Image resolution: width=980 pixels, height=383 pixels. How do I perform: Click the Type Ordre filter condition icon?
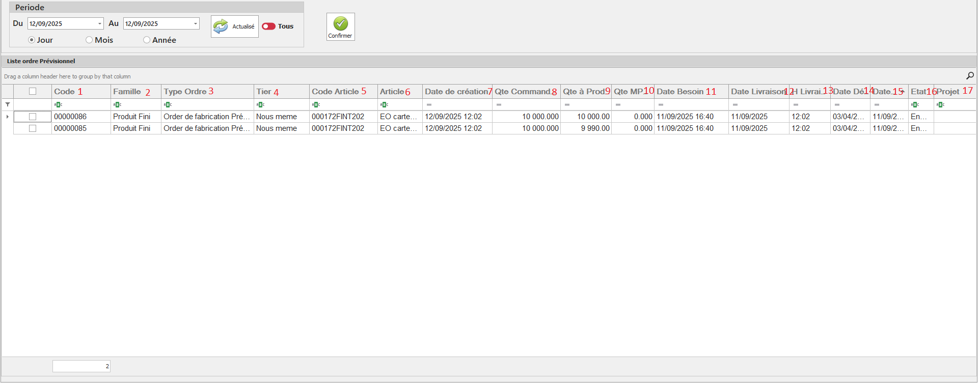pyautogui.click(x=168, y=104)
